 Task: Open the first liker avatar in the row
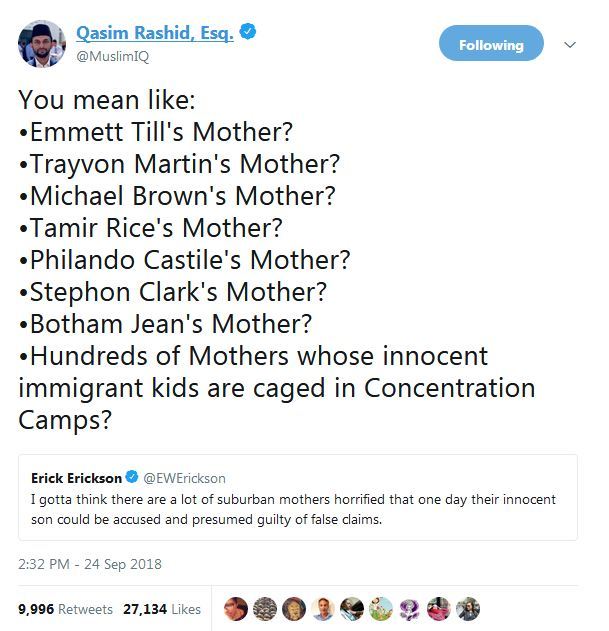point(235,608)
